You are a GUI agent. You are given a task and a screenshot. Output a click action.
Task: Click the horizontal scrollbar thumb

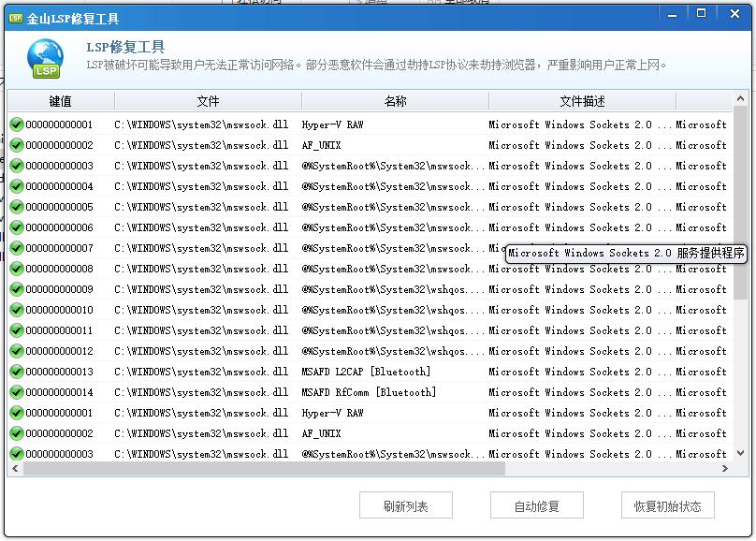tap(264, 468)
